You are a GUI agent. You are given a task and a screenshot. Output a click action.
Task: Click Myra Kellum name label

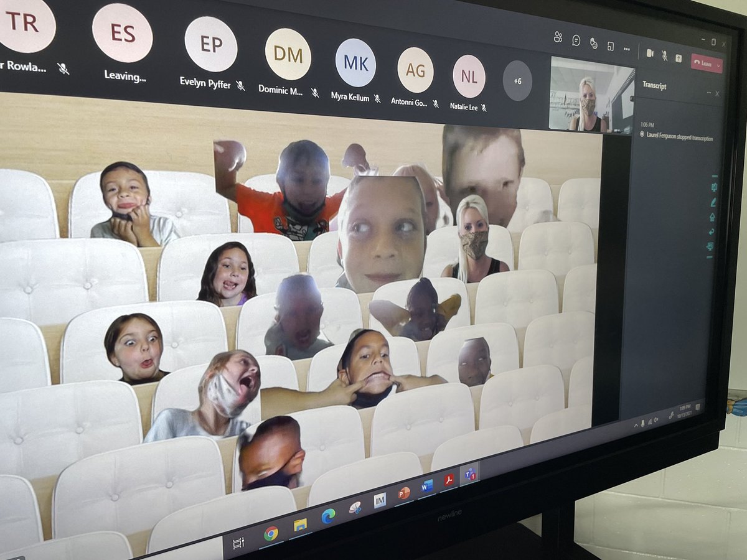tap(350, 97)
